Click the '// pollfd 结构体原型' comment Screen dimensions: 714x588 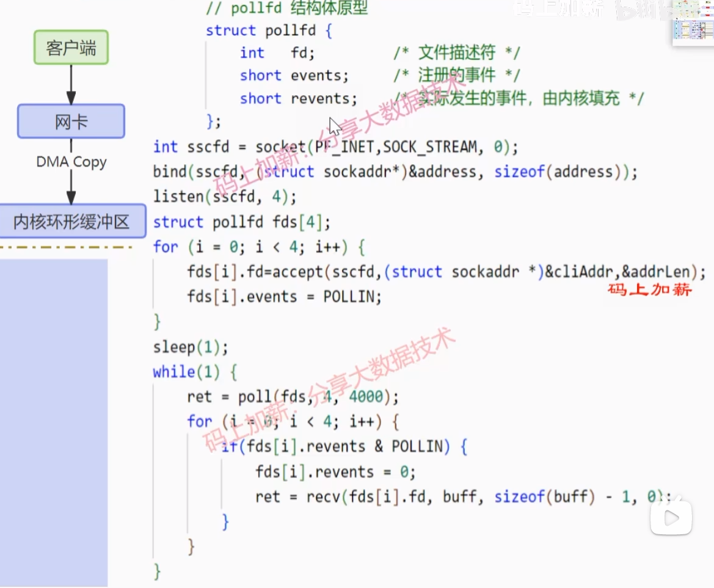click(287, 8)
